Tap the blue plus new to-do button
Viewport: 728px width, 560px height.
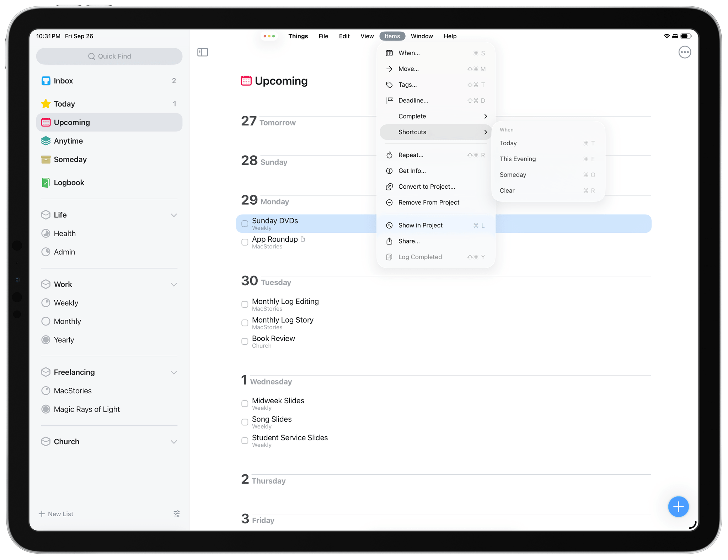point(678,506)
